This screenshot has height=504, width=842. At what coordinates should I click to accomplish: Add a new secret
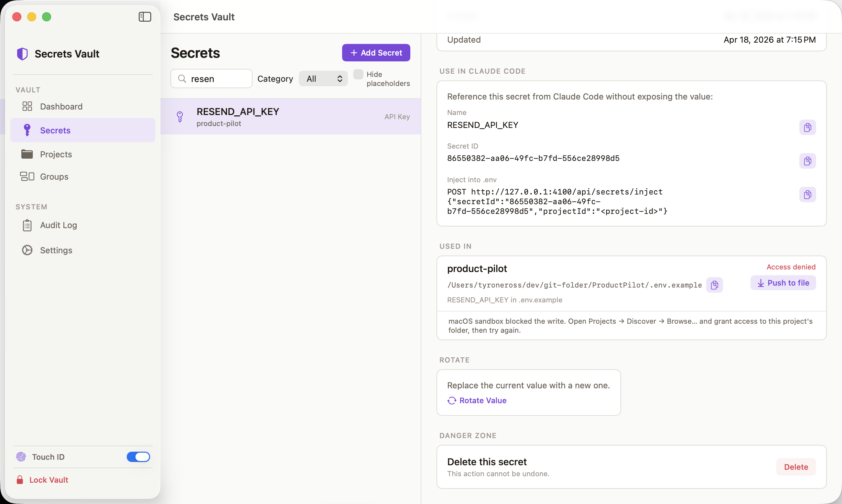click(x=376, y=53)
